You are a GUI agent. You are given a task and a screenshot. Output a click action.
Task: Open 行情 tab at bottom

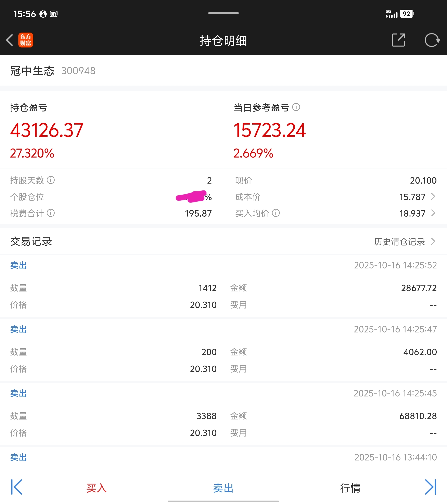(x=350, y=488)
